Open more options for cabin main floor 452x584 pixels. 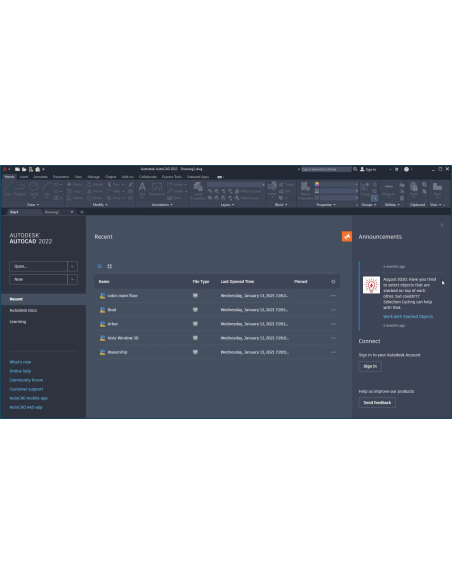point(333,296)
